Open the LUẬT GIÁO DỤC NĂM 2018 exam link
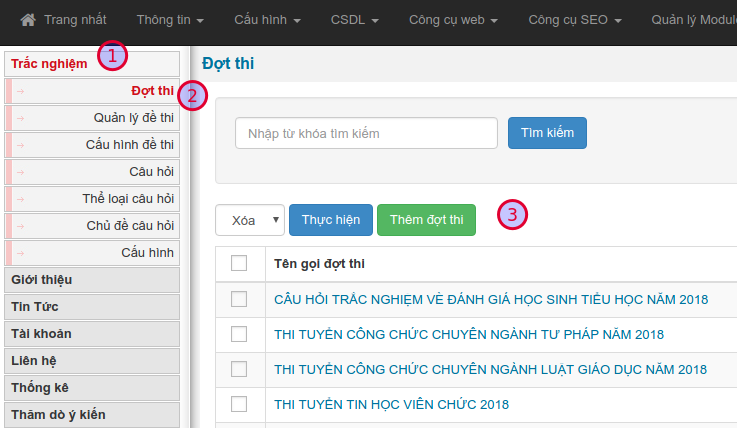The width and height of the screenshot is (737, 428). pyautogui.click(x=490, y=369)
